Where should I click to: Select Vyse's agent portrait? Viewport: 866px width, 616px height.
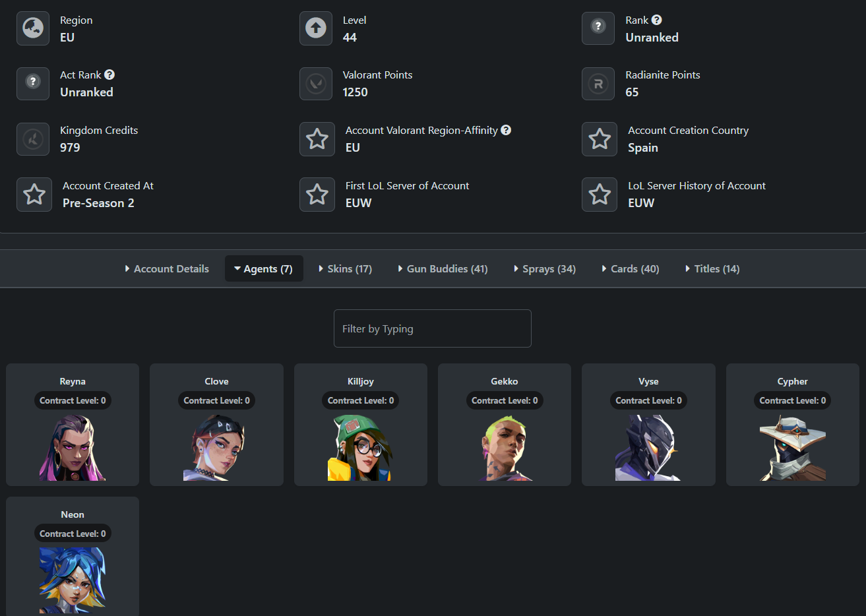tap(648, 448)
